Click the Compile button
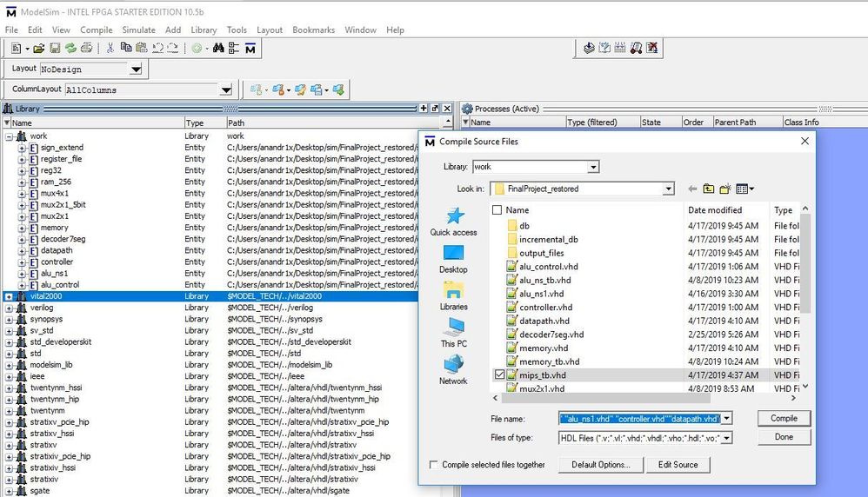Screen dimensions: 868x497 coord(784,418)
